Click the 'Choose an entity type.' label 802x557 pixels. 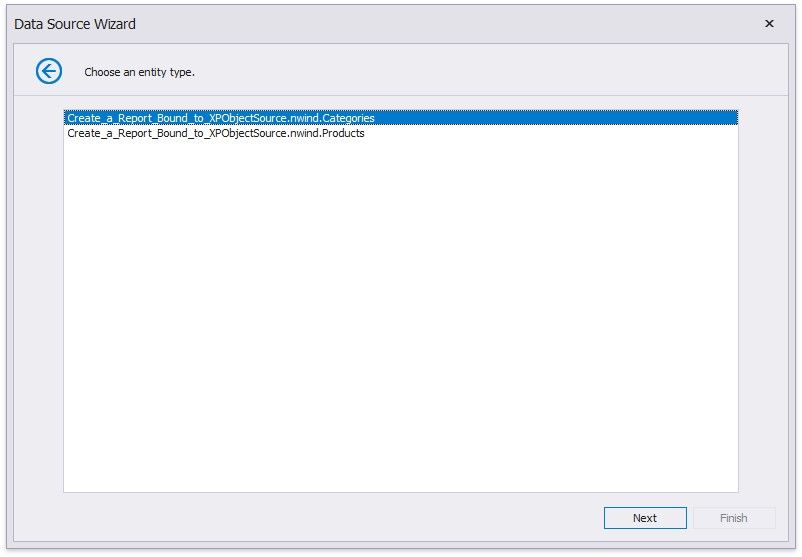click(139, 72)
